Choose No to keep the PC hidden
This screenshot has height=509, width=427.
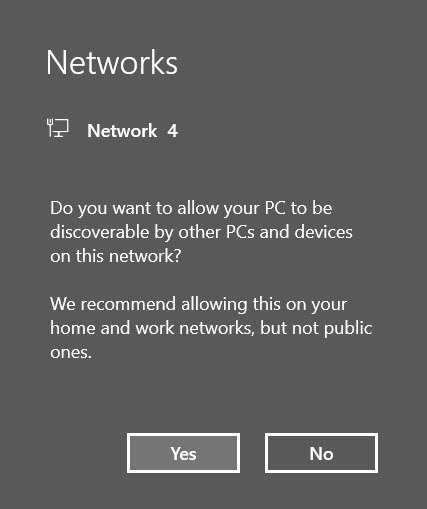pyautogui.click(x=321, y=453)
